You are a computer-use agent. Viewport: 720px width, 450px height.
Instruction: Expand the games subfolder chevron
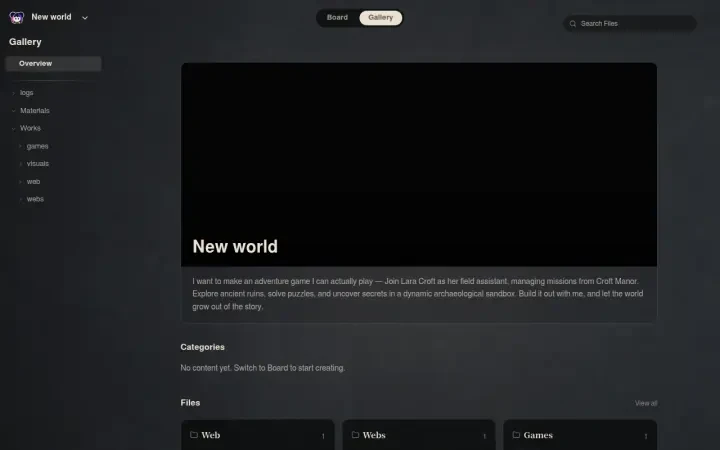click(x=20, y=146)
